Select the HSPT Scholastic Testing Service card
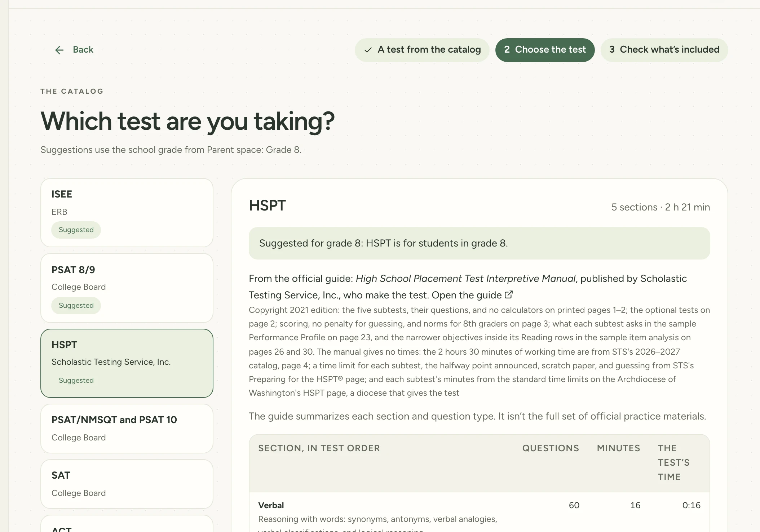Viewport: 760px width, 532px height. [127, 363]
